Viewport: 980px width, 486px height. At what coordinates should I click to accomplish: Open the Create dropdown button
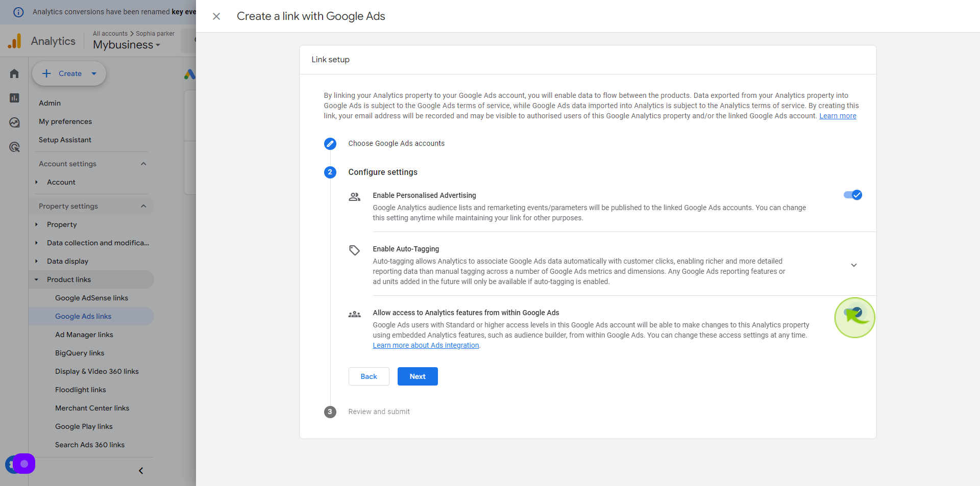point(69,73)
